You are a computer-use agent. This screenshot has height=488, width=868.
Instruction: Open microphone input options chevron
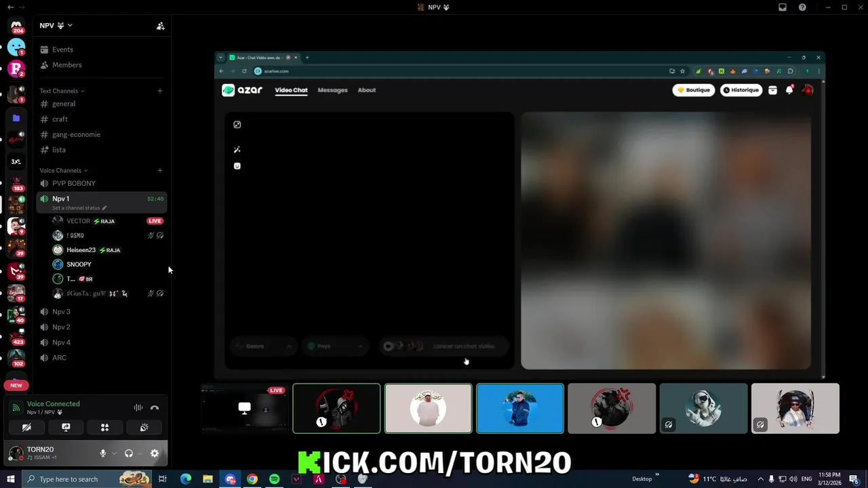(114, 453)
